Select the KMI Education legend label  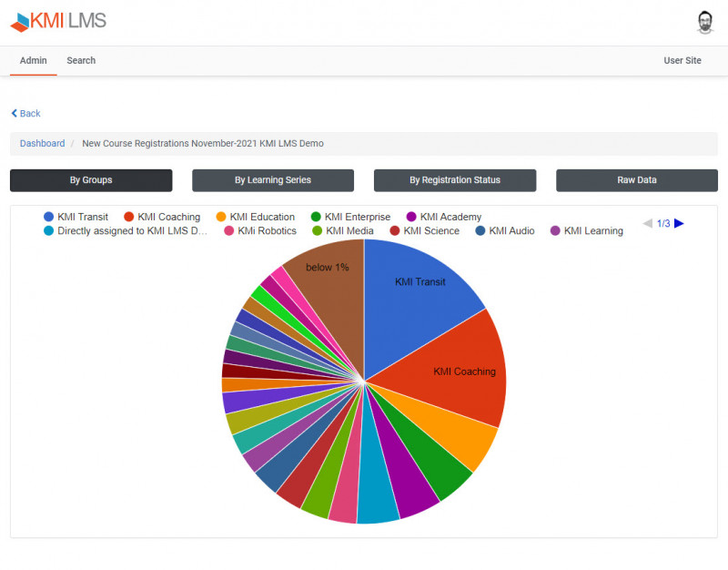click(262, 217)
